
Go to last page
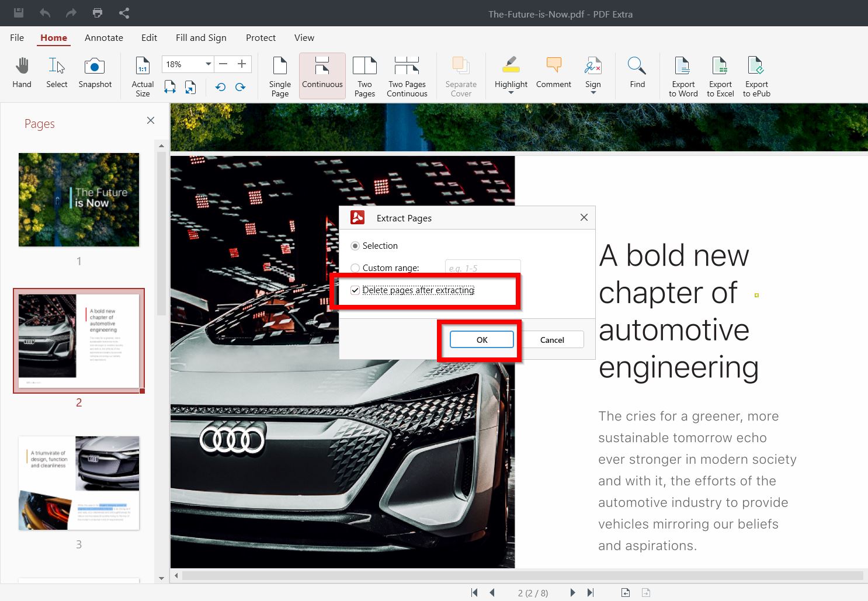coord(591,592)
